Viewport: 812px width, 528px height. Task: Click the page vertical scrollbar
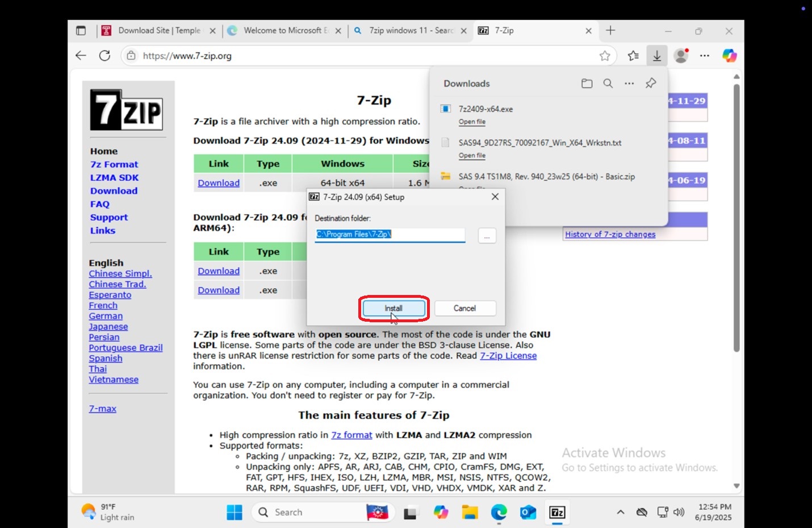click(736, 218)
